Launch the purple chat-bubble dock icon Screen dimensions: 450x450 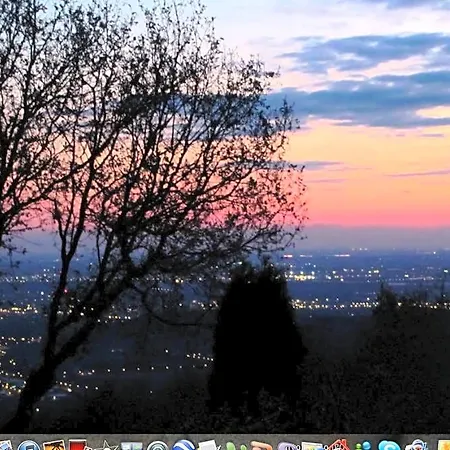click(287, 446)
